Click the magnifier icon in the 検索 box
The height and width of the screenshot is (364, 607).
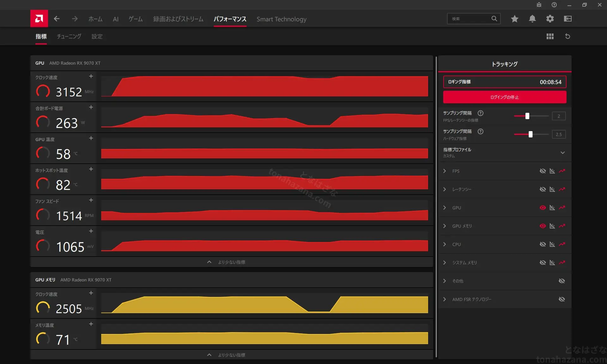[x=494, y=19]
